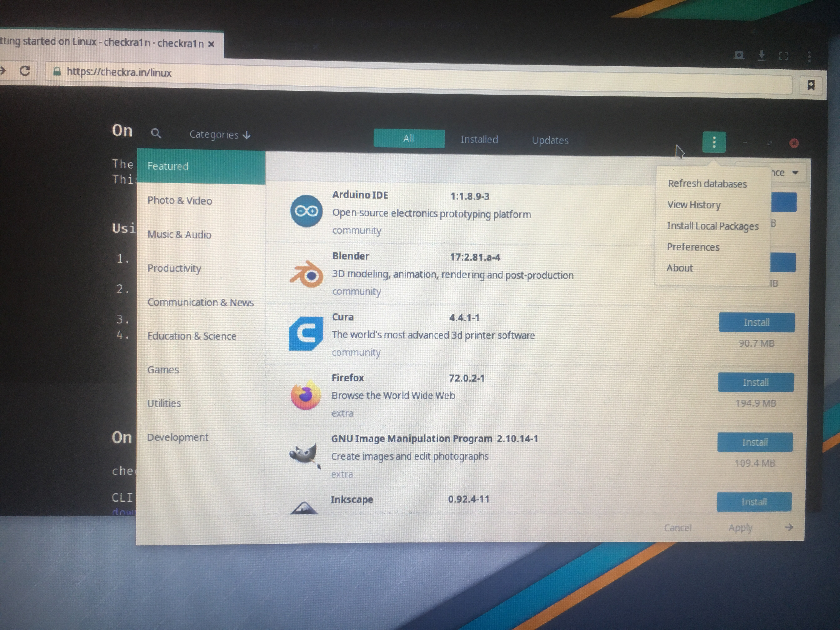The width and height of the screenshot is (840, 630).
Task: Click Blender version 17:2.81.a-4
Action: 475,257
